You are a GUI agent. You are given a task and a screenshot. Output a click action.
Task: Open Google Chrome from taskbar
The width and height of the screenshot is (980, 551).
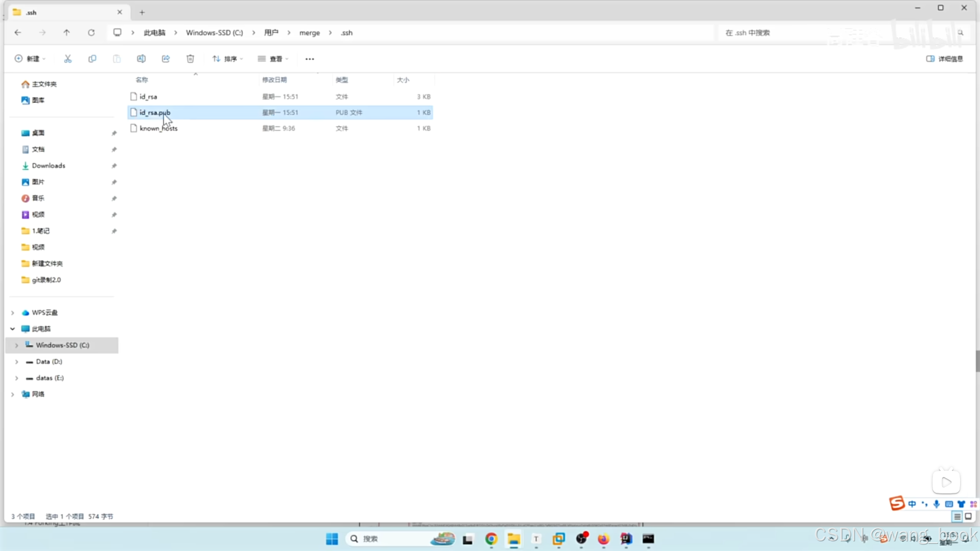[491, 539]
